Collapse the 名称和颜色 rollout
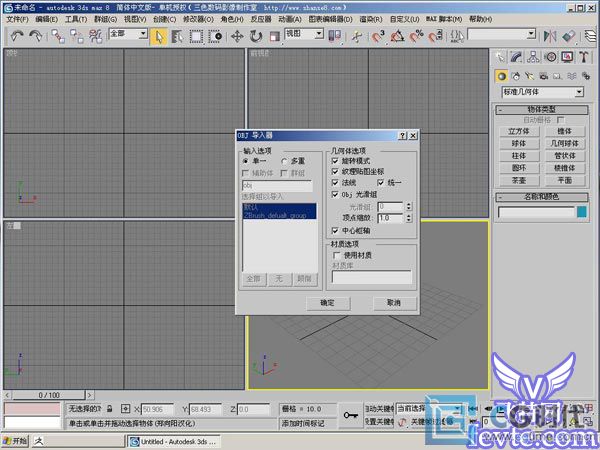This screenshot has height=450, width=600. click(x=542, y=197)
